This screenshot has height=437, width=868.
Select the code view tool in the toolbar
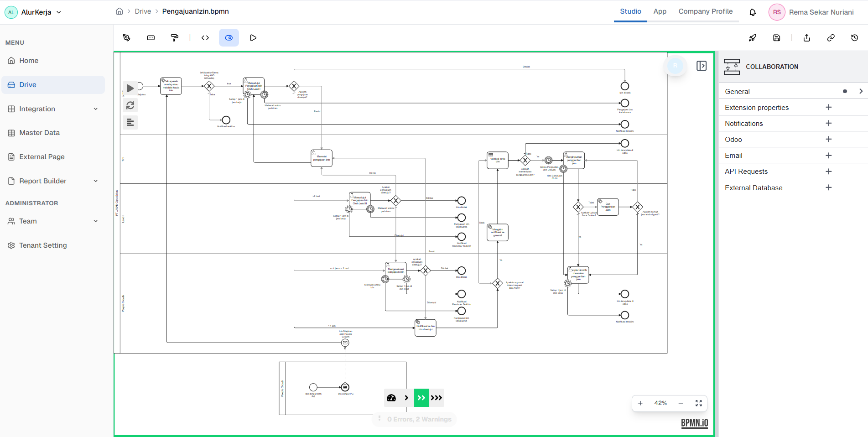205,37
